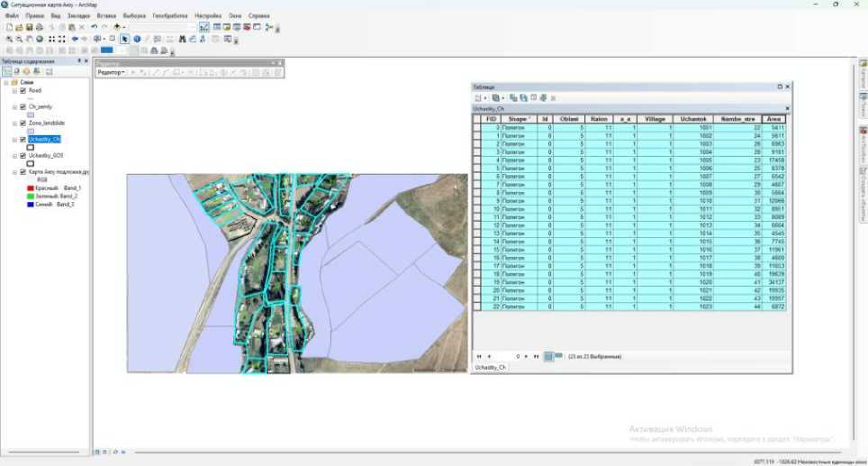This screenshot has width=868, height=466.
Task: Click the Красный Band_1 red swatch
Action: point(30,187)
